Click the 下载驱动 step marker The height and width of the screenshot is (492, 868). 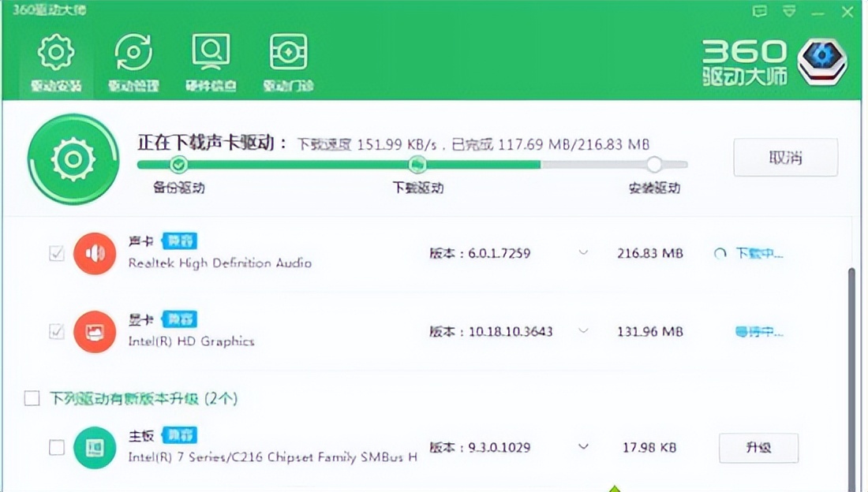coord(417,164)
